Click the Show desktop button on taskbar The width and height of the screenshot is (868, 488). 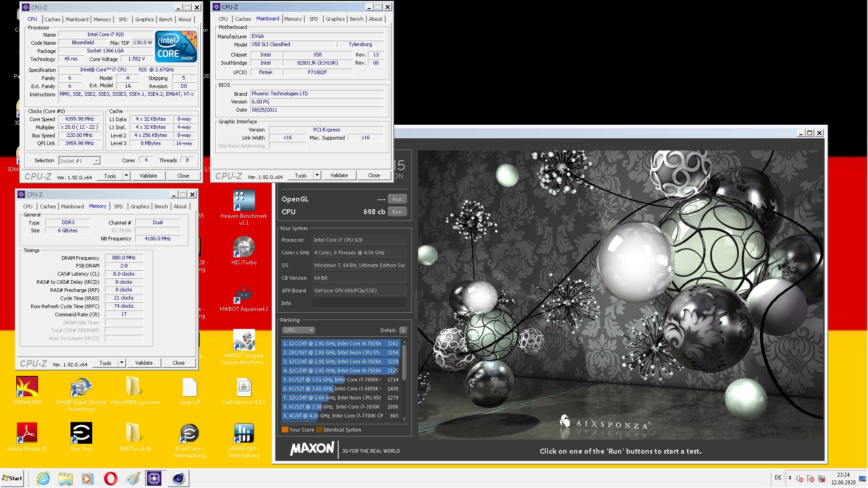click(x=863, y=479)
